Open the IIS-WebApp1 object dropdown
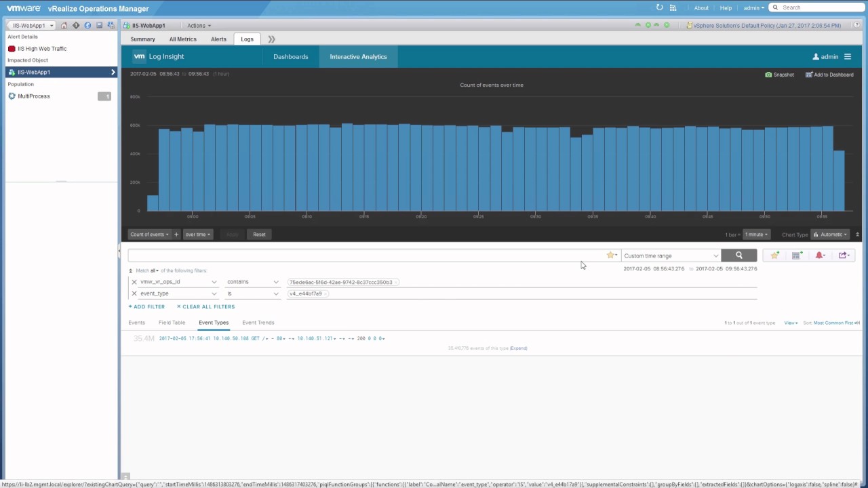The height and width of the screenshot is (488, 868). pyautogui.click(x=33, y=26)
